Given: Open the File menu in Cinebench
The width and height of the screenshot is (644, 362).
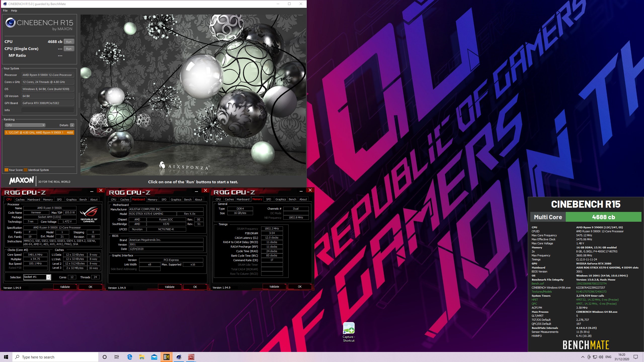Looking at the screenshot, I should tap(5, 11).
